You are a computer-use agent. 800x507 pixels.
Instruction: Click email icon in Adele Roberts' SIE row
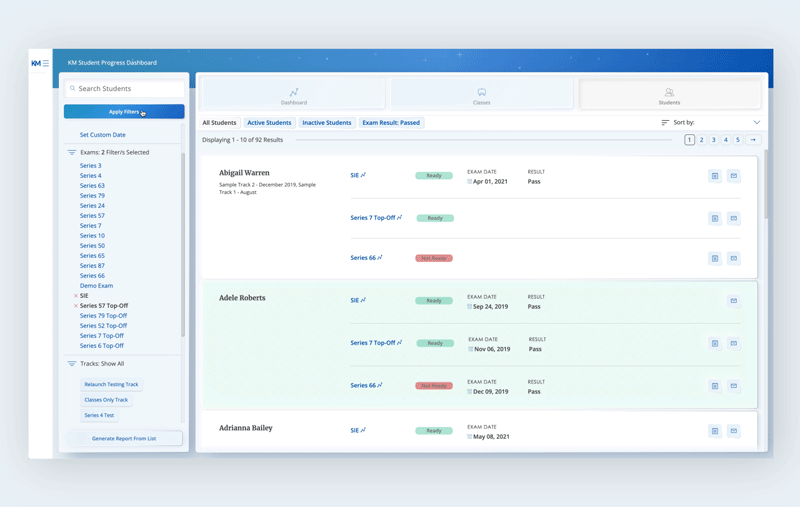point(734,301)
